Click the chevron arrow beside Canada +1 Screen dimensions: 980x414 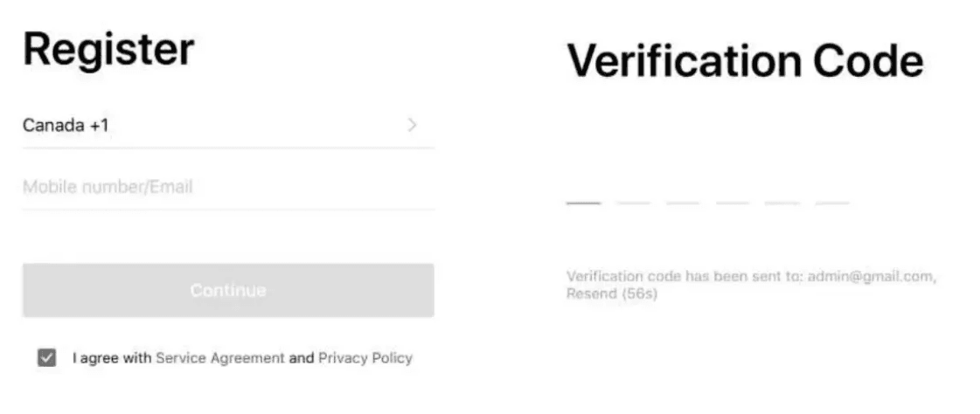413,126
